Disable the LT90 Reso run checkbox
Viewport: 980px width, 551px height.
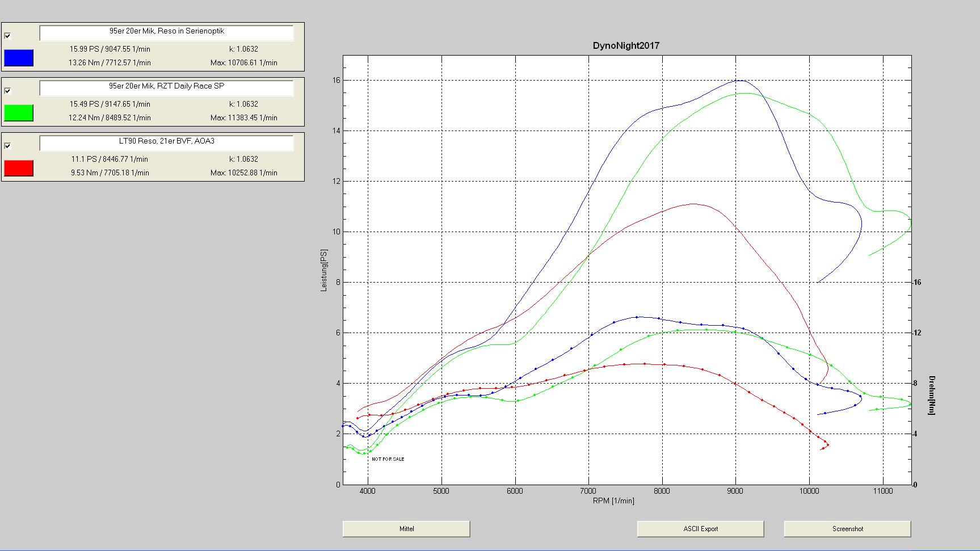(8, 146)
